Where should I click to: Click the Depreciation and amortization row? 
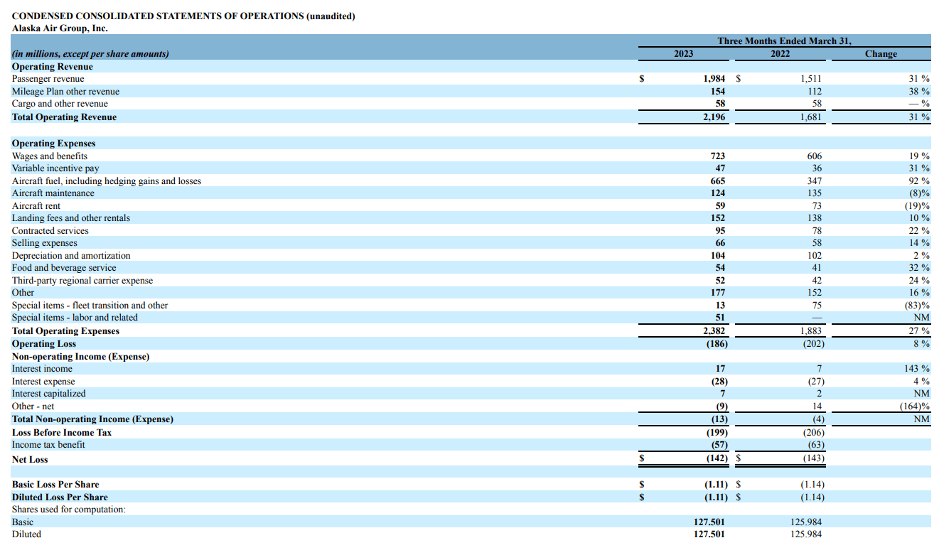71,255
